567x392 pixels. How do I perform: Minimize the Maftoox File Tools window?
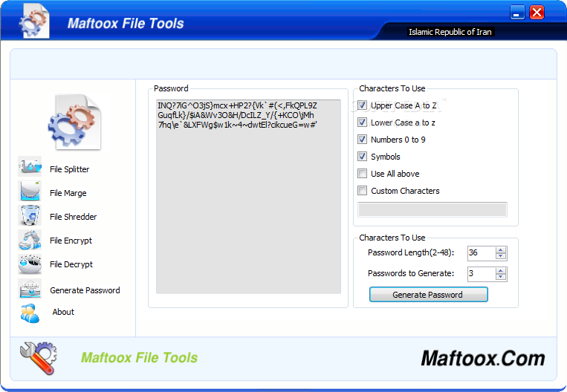pyautogui.click(x=517, y=13)
